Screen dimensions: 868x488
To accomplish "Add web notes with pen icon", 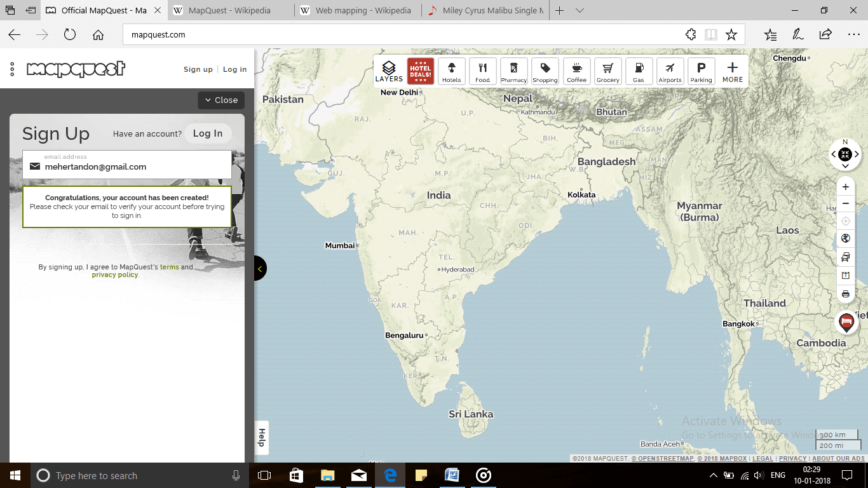I will tap(797, 35).
